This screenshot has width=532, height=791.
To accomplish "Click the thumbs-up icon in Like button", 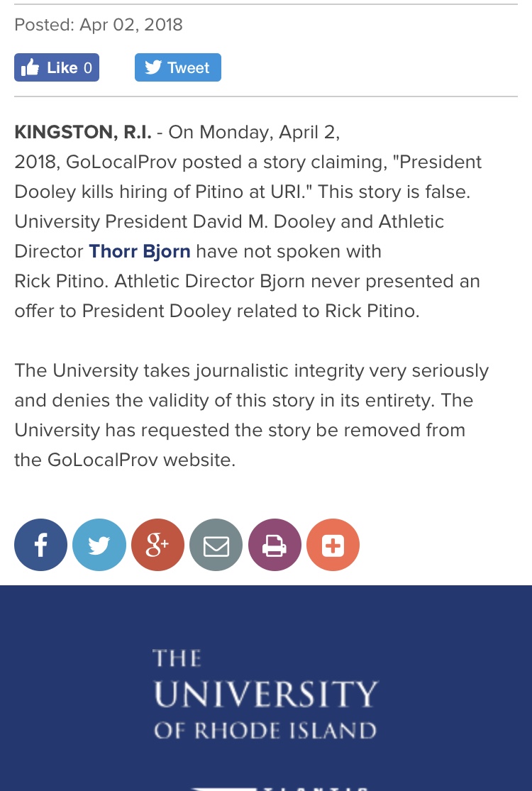I will [31, 67].
